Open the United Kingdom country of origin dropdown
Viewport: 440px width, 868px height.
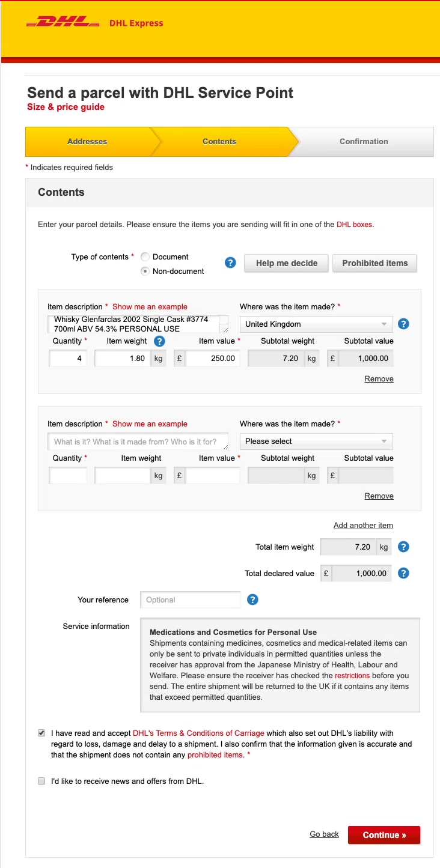316,324
